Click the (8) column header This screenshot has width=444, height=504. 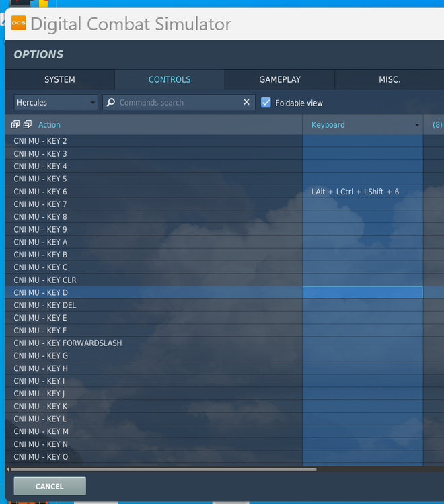pyautogui.click(x=437, y=125)
